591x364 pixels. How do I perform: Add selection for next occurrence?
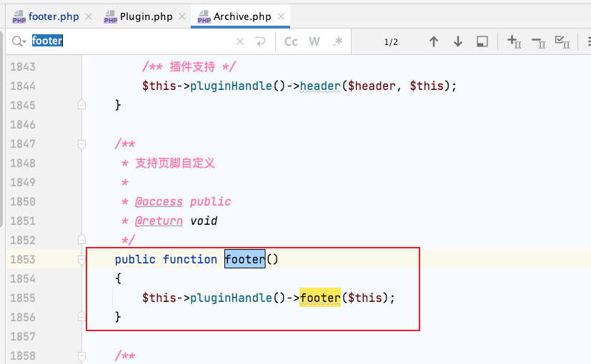tap(514, 41)
